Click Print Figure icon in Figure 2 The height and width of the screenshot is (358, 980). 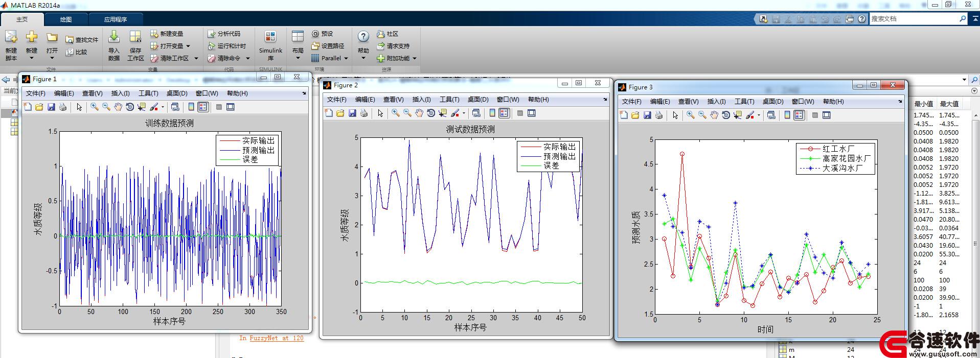pos(364,113)
